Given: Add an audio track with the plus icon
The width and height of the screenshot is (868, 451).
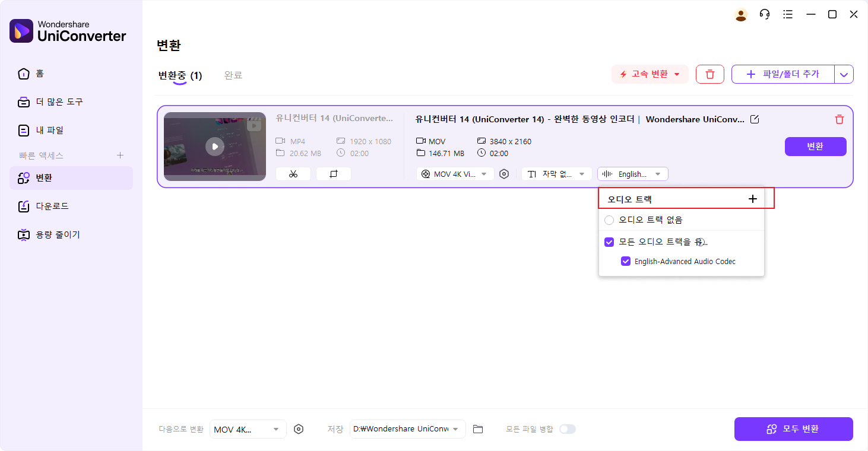Looking at the screenshot, I should (x=752, y=199).
